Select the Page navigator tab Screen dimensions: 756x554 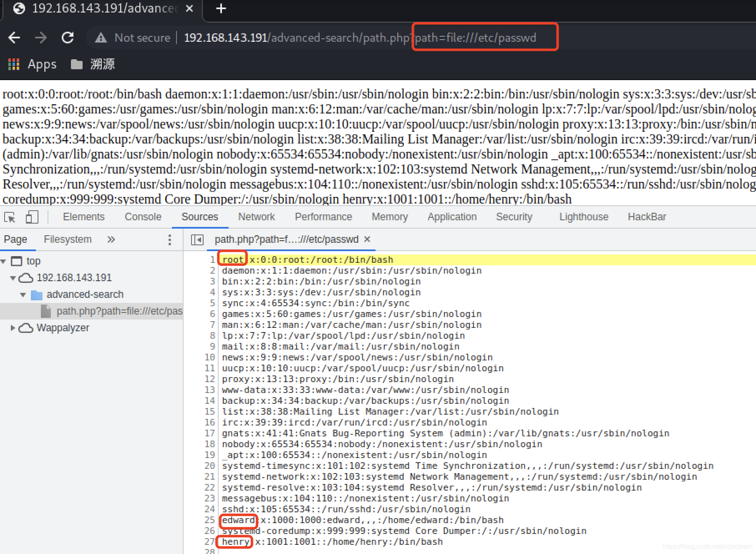pos(15,239)
